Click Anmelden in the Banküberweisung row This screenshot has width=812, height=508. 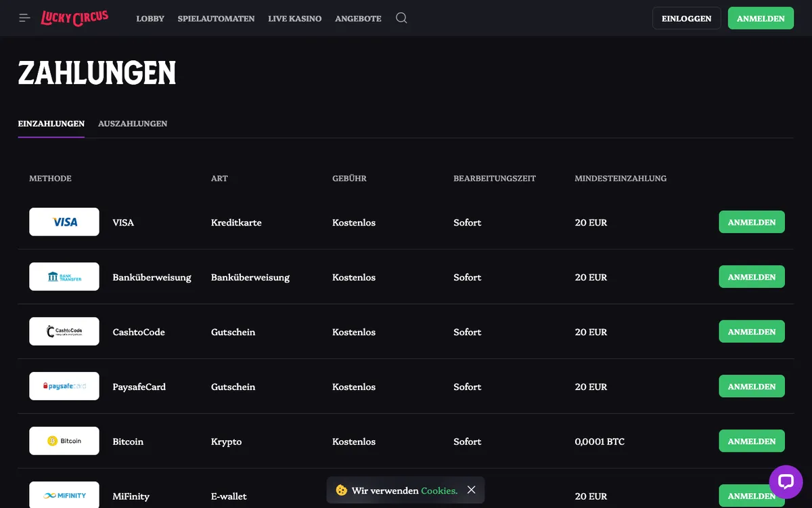[x=752, y=277]
